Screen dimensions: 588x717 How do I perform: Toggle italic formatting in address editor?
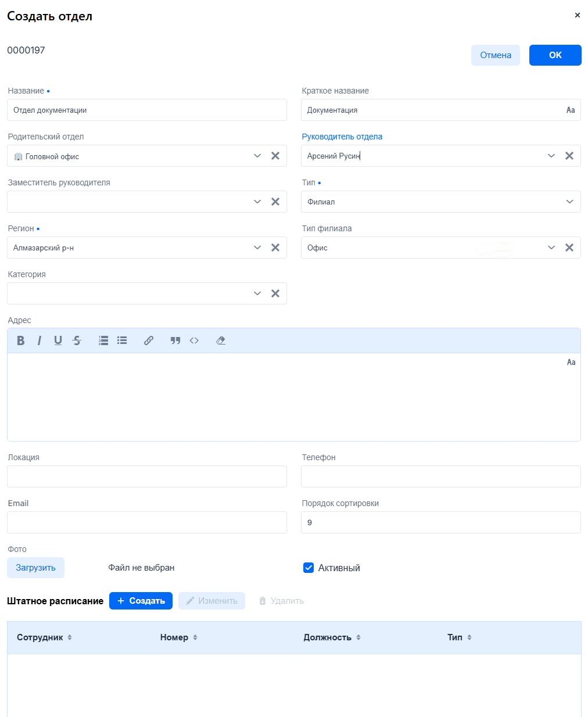point(40,340)
